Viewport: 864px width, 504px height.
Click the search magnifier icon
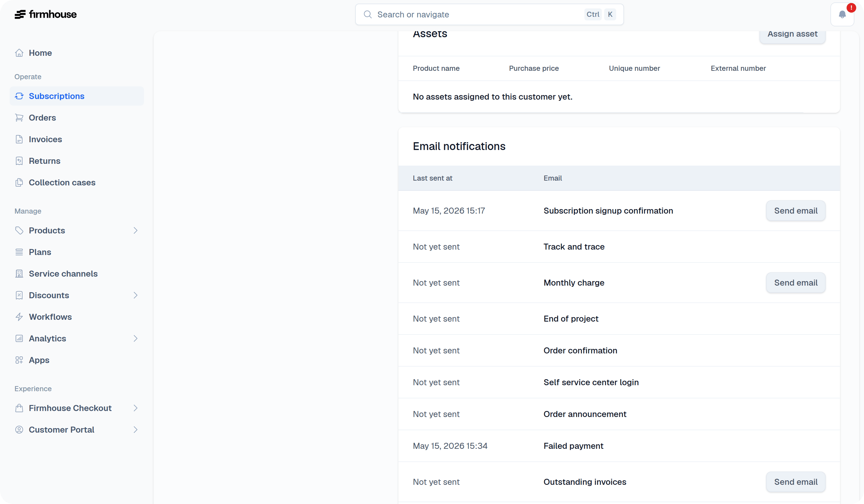click(x=367, y=14)
